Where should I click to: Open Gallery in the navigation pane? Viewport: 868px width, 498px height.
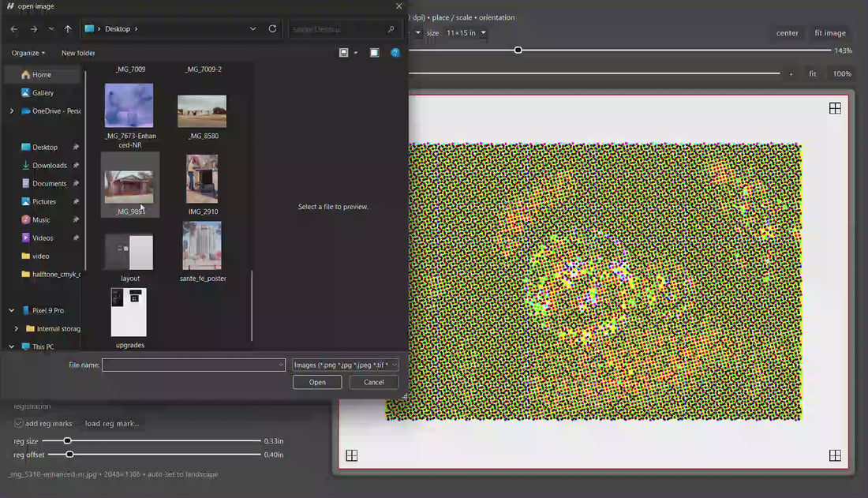click(43, 93)
